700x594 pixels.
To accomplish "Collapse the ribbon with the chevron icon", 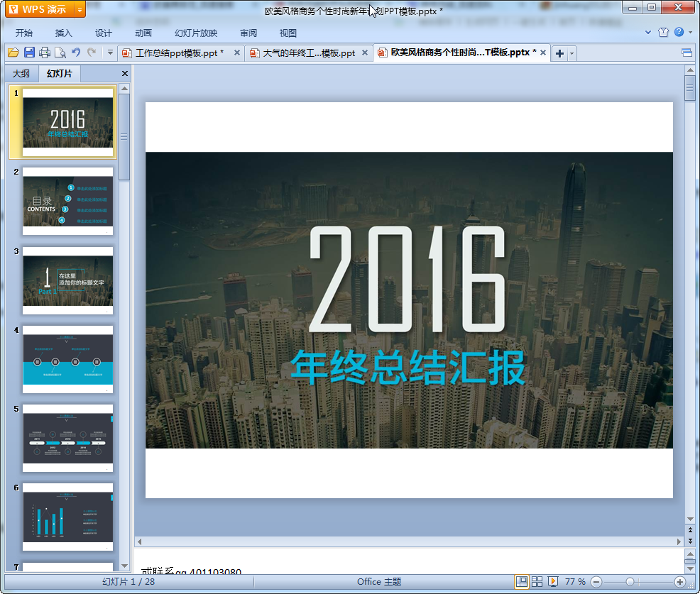I will [648, 32].
